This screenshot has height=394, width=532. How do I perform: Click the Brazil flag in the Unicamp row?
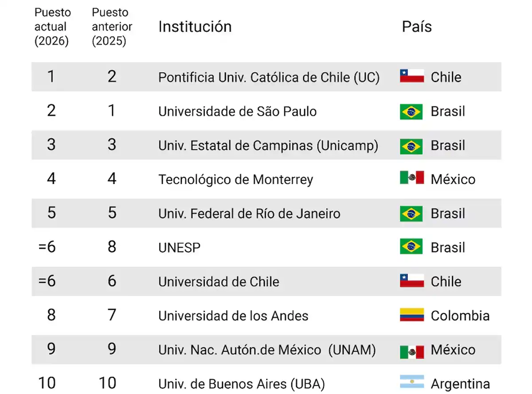pyautogui.click(x=411, y=145)
